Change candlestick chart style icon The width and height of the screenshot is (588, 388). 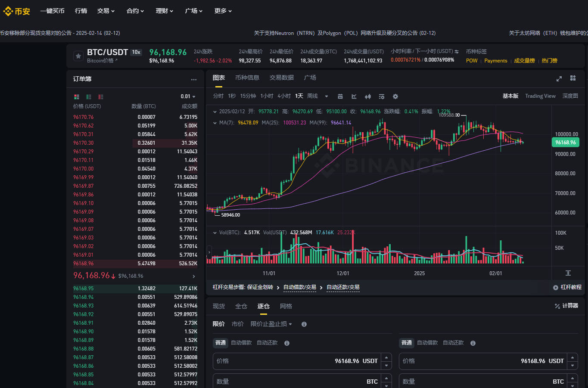pyautogui.click(x=368, y=96)
